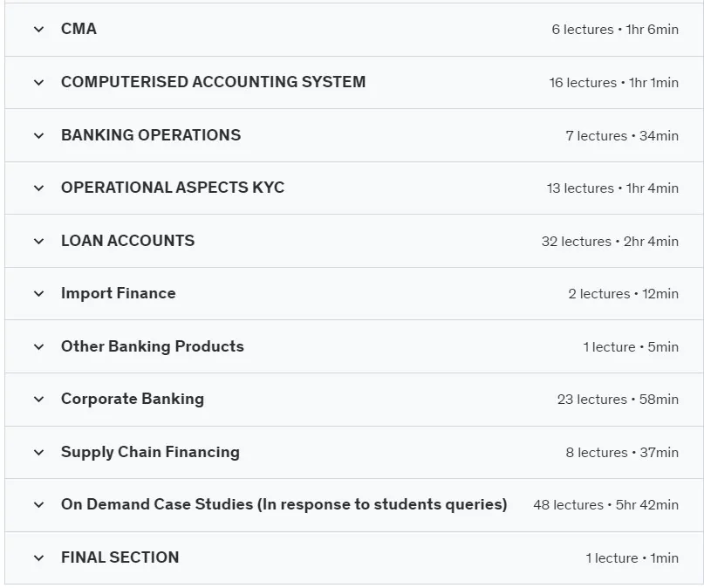Expand the Loan Accounts chevron
704x588 pixels.
39,242
